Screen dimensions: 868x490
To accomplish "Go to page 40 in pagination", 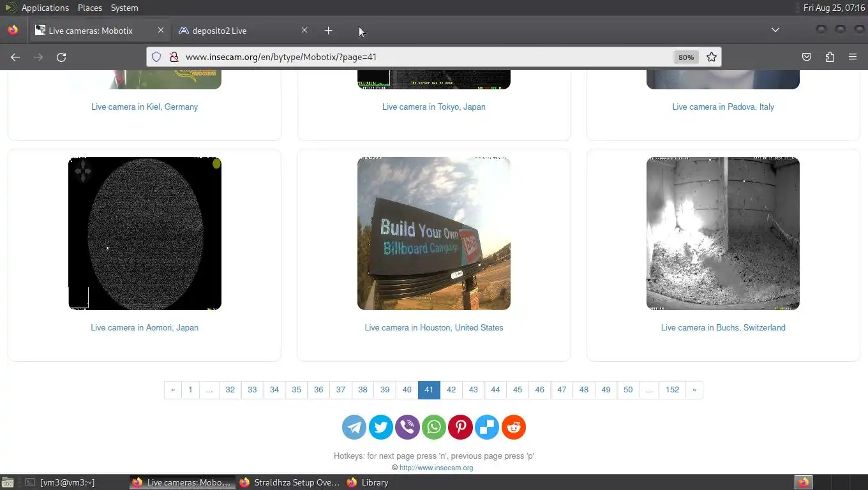I will (407, 390).
